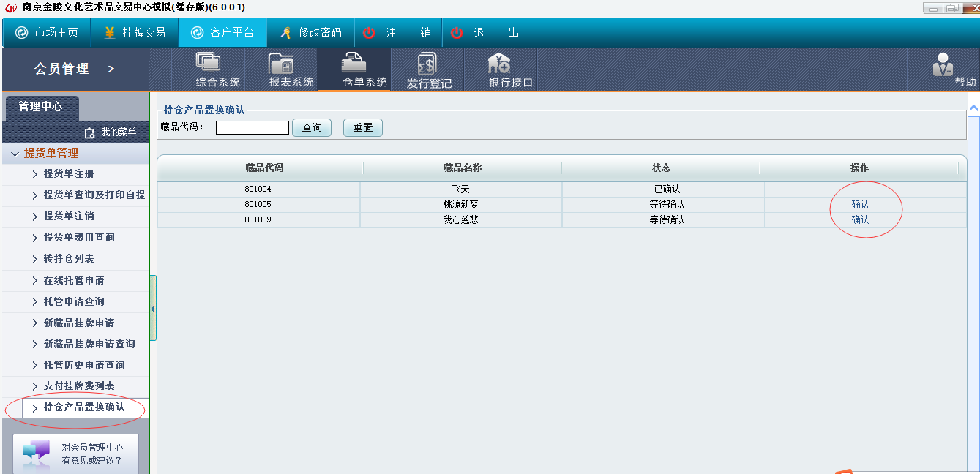Confirm item 801005 桃源新梦
This screenshot has height=474, width=980.
tap(860, 205)
